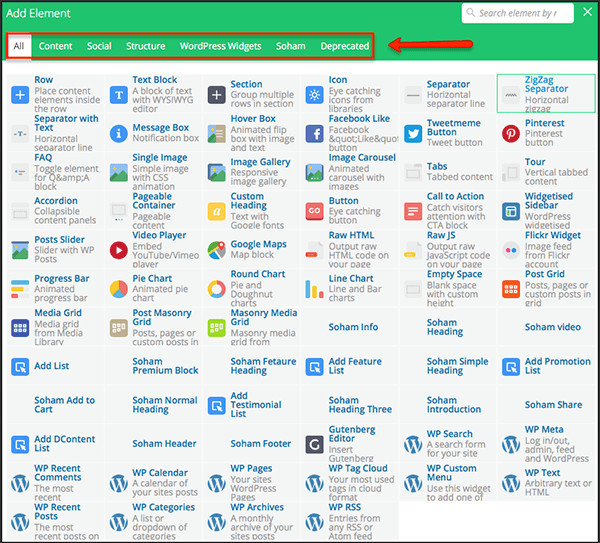Select the Text Block T icon
Screen dimensions: 600x543
pos(119,95)
